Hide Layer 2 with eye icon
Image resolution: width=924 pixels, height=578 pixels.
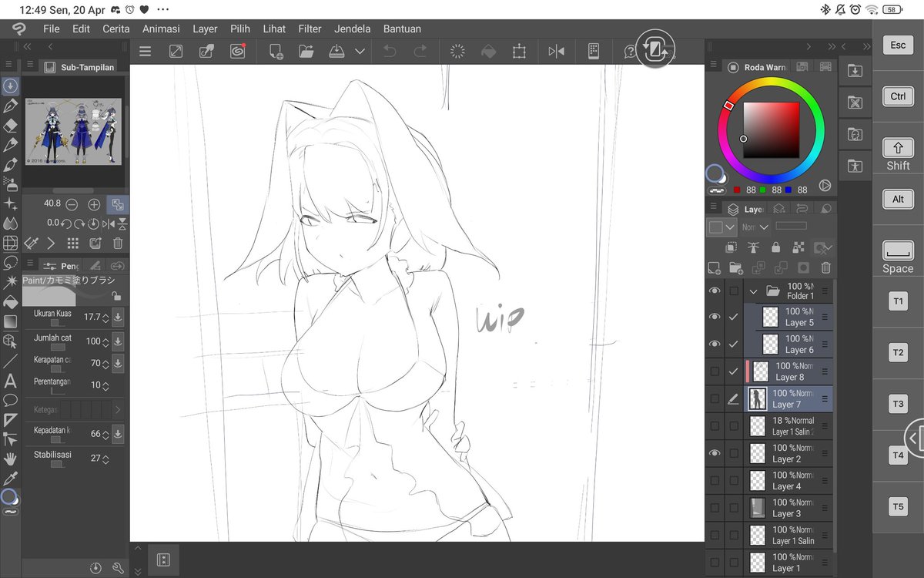pyautogui.click(x=715, y=453)
